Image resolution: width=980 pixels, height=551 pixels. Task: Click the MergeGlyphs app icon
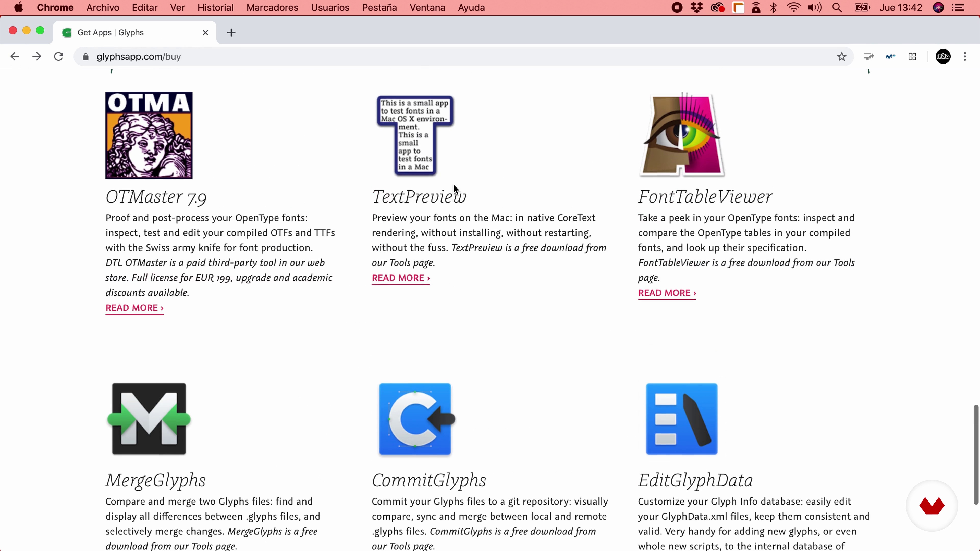[x=149, y=419]
